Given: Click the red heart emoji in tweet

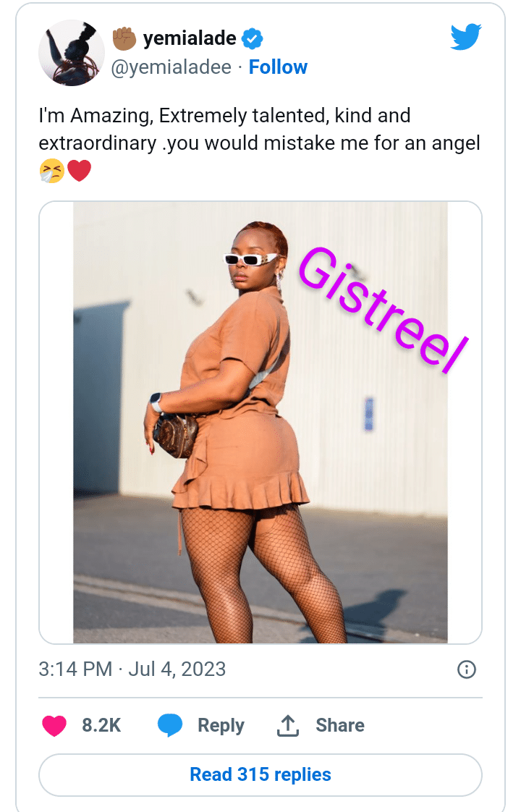Looking at the screenshot, I should pos(80,171).
